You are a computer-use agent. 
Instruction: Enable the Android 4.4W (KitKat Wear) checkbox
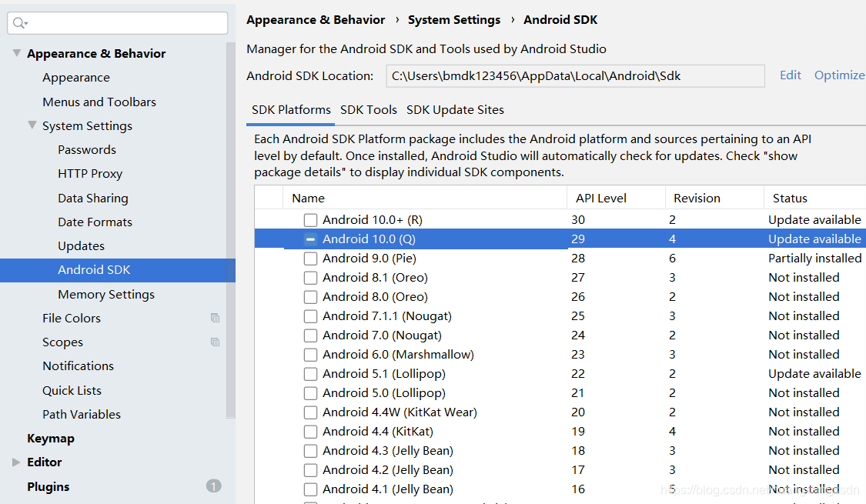[x=310, y=412]
